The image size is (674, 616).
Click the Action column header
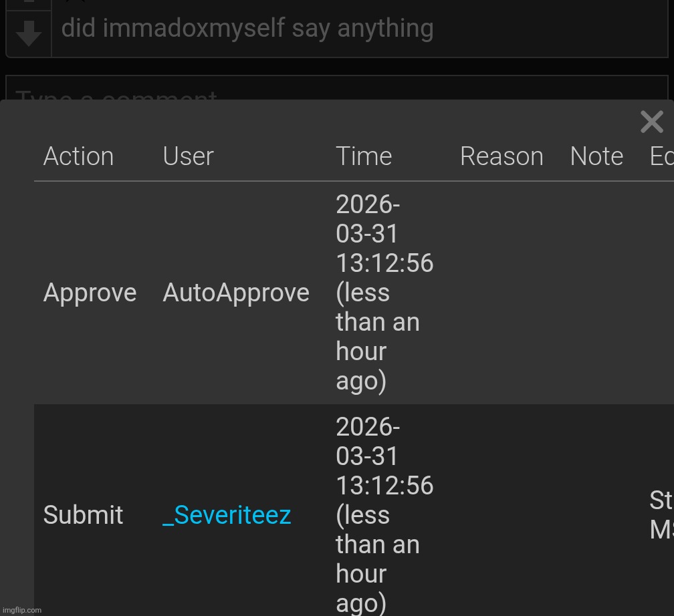(78, 156)
